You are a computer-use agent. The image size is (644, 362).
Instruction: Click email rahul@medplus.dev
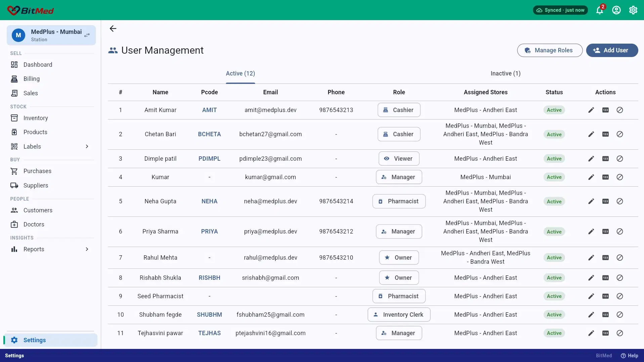(270, 258)
